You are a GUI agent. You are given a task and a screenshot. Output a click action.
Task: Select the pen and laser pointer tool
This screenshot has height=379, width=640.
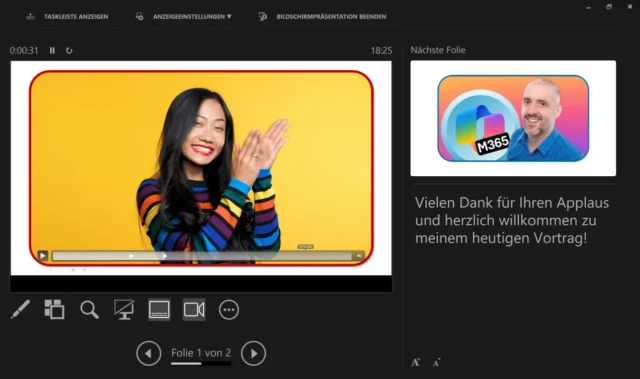pos(20,310)
